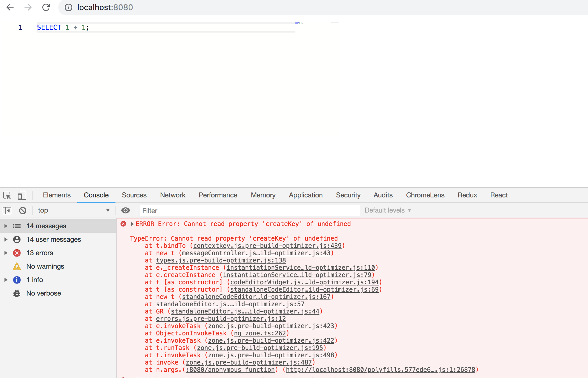Clear the console output
Image resolution: width=588 pixels, height=378 pixels.
[x=23, y=210]
